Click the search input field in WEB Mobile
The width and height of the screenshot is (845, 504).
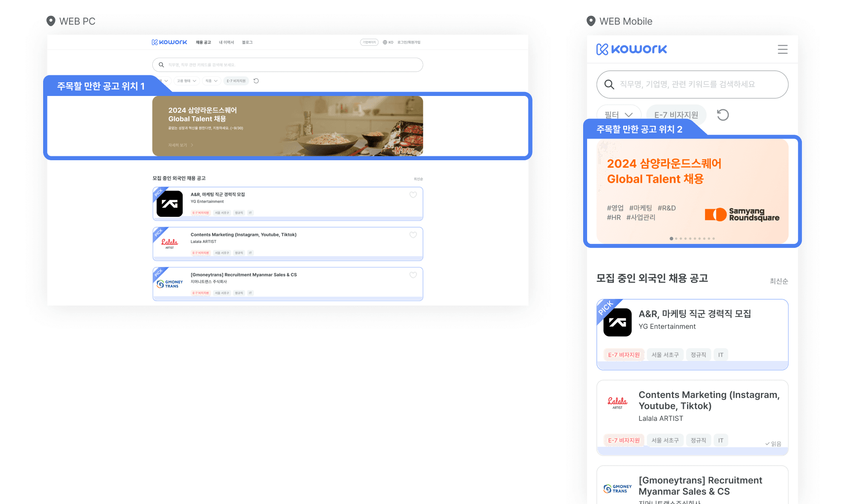click(x=692, y=85)
